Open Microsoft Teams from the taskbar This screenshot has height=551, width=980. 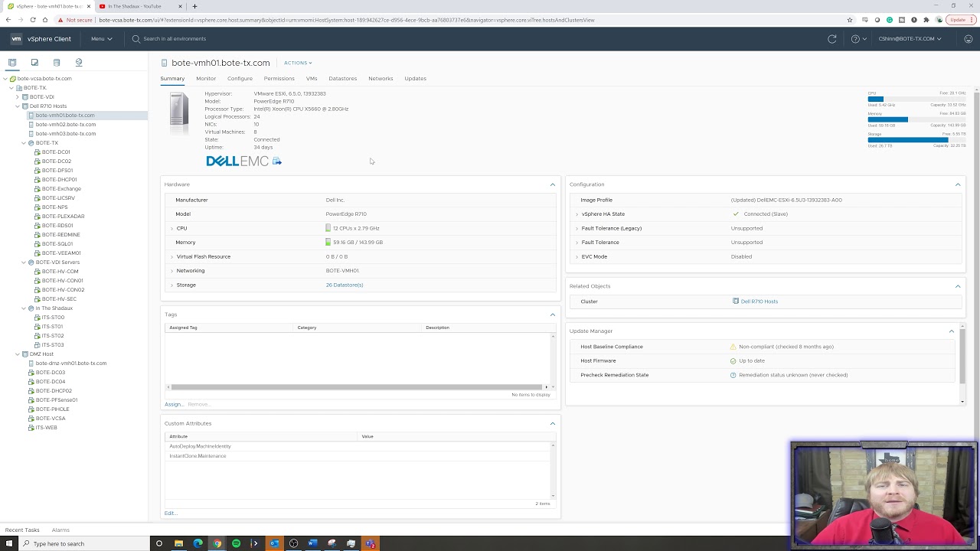point(370,543)
